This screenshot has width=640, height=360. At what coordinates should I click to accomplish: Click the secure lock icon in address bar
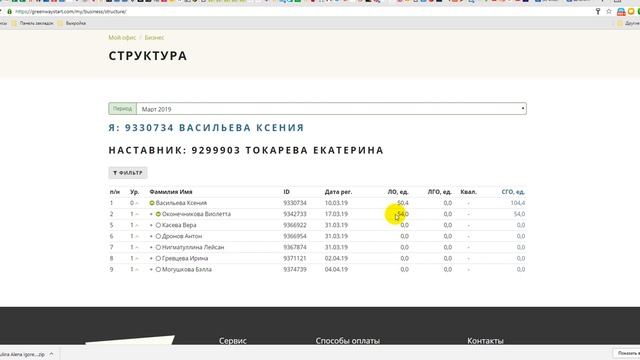click(9, 12)
